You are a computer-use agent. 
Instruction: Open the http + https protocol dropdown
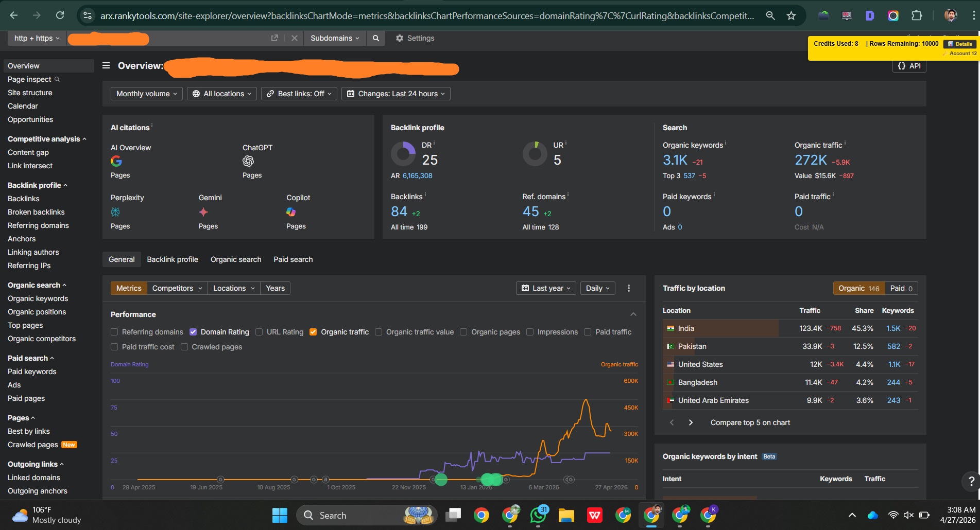[37, 38]
